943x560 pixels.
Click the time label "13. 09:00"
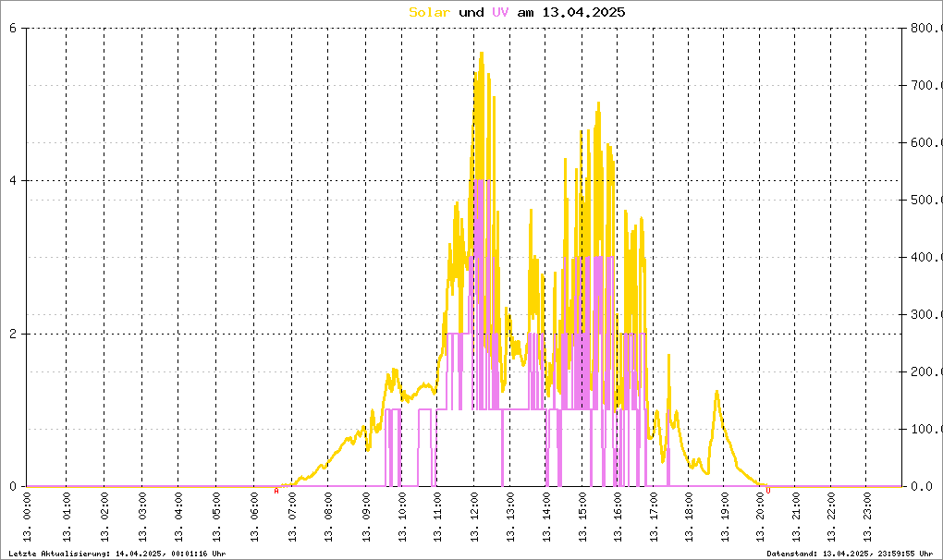366,517
